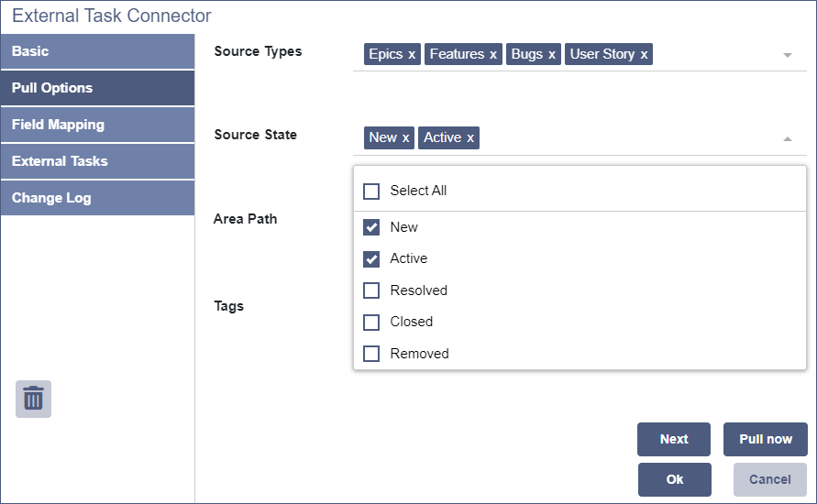Viewport: 817px width, 504px height.
Task: Switch to the External Tasks tab
Action: tap(97, 161)
